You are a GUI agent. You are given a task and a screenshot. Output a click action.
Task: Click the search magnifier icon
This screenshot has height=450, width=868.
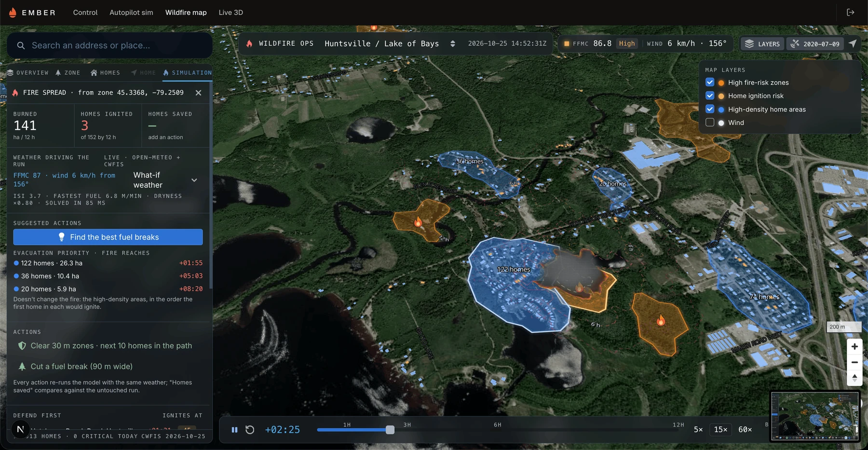click(x=21, y=45)
